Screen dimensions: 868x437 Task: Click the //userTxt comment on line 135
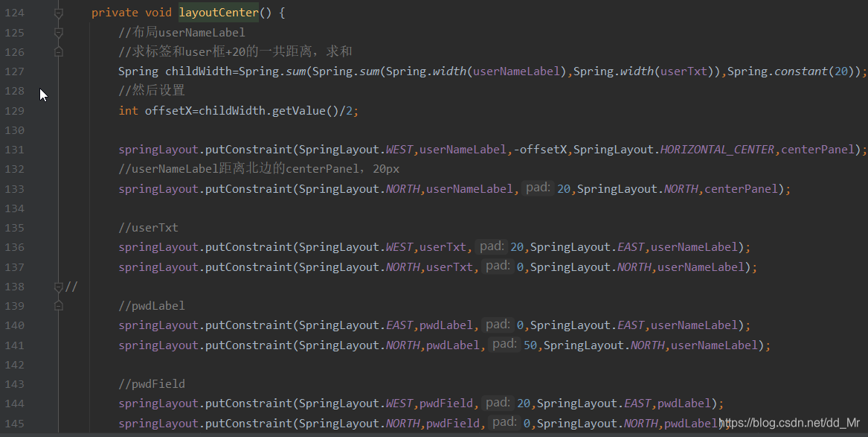[x=148, y=228]
